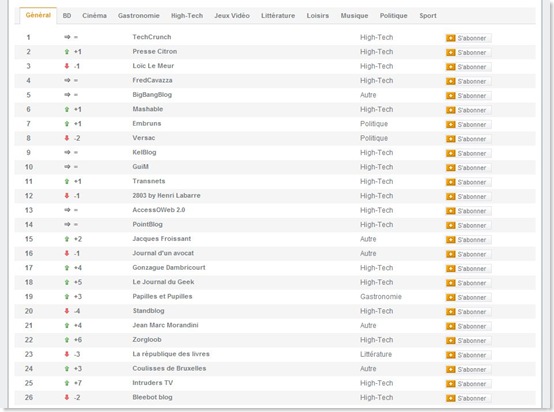
Task: Click the green up arrow next to Embruns
Action: tap(67, 124)
